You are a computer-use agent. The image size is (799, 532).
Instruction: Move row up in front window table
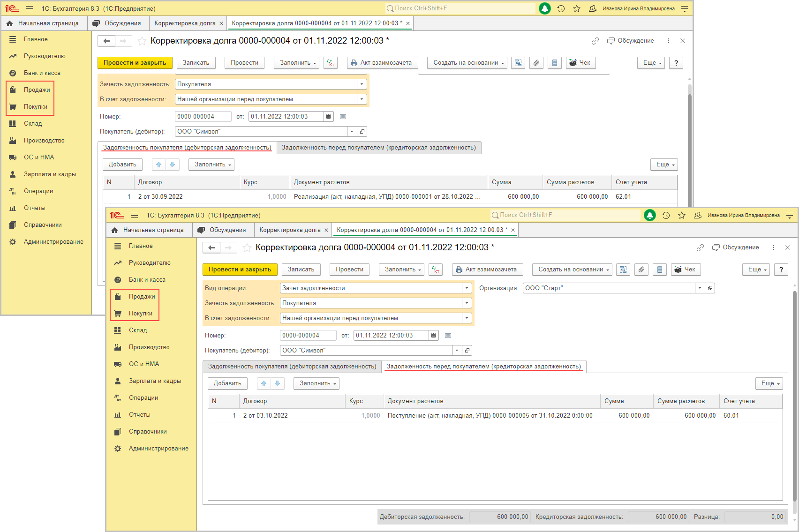(264, 383)
